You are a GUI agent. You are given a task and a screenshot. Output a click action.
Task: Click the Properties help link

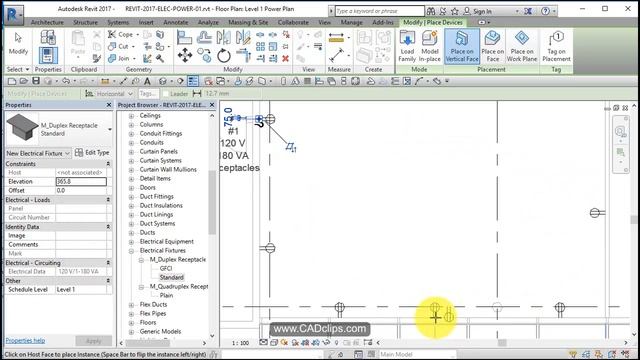[x=25, y=340]
